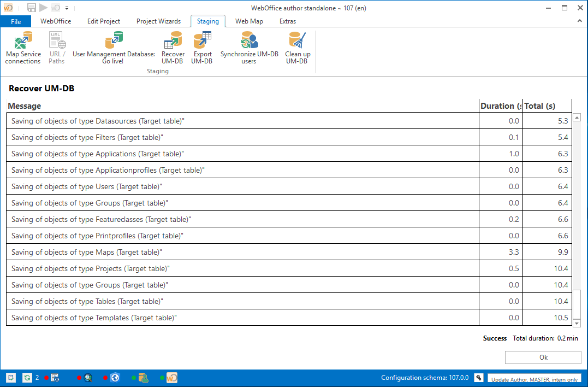588x387 pixels.
Task: Select the URL / Paths tool
Action: [x=57, y=46]
